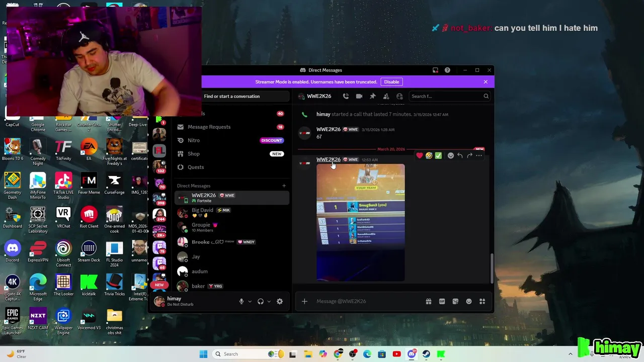Expand headphone output options arrow
The height and width of the screenshot is (362, 644).
click(x=269, y=302)
